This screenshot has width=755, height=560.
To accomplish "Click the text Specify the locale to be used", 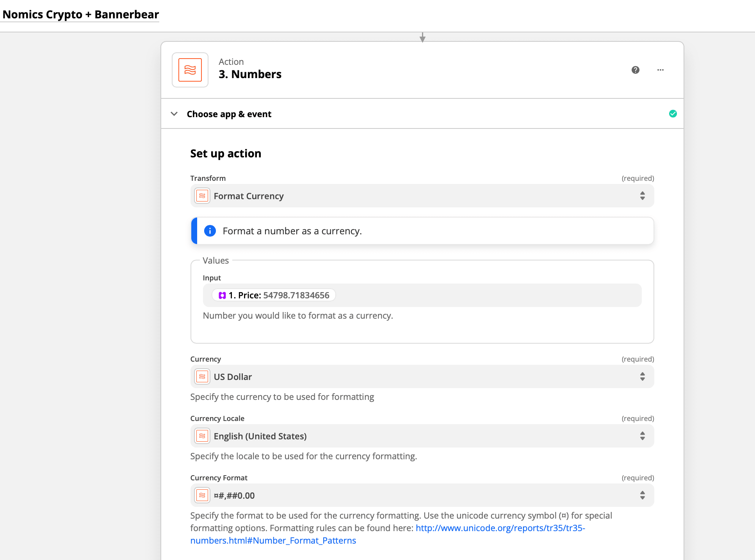I will click(x=304, y=456).
